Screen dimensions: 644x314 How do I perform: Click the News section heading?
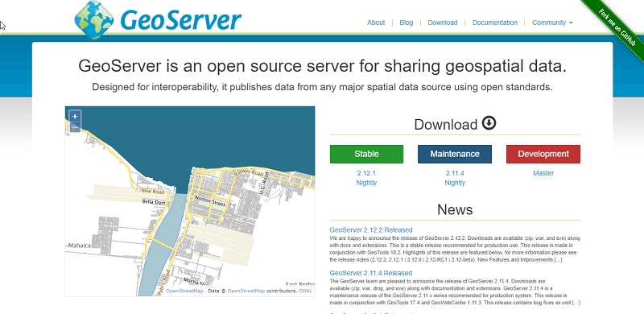click(x=455, y=209)
